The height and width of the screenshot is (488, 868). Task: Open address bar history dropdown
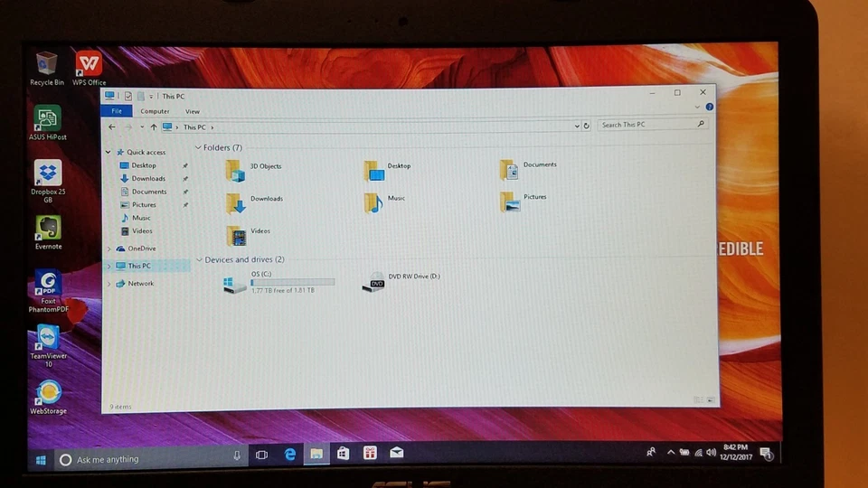point(576,127)
